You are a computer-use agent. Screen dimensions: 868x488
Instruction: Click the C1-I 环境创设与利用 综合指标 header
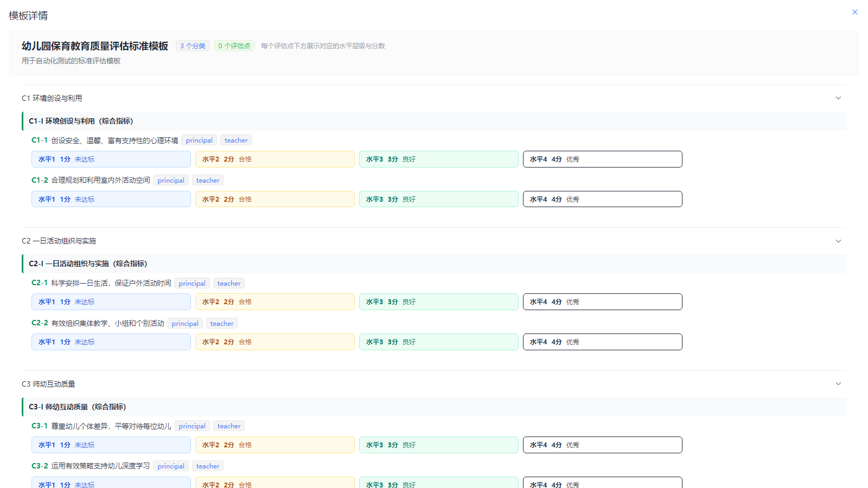[x=434, y=121]
